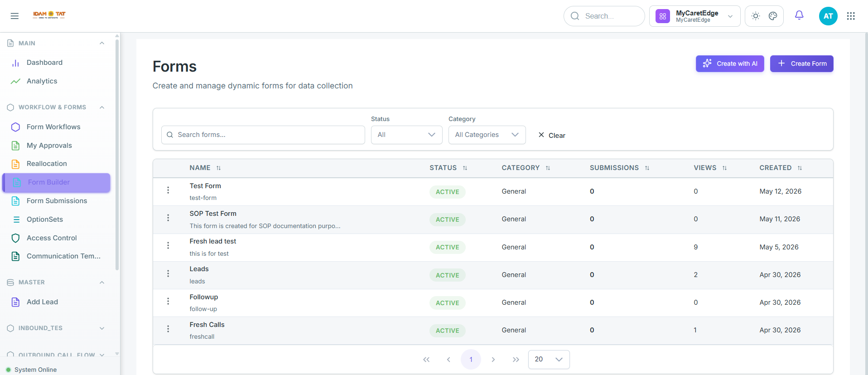Open row actions for Leads form
This screenshot has width=868, height=375.
click(x=168, y=273)
